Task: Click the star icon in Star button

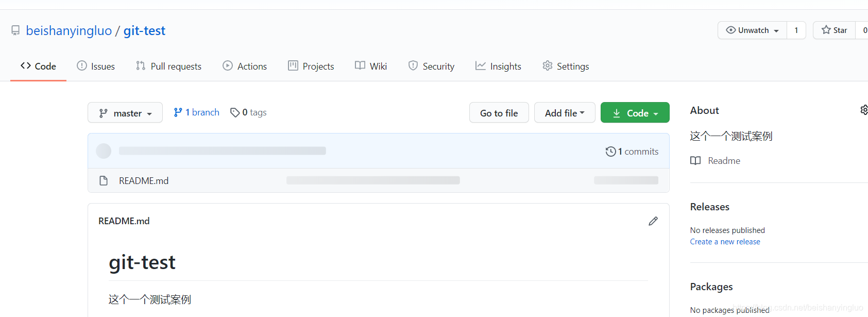Action: tap(826, 30)
